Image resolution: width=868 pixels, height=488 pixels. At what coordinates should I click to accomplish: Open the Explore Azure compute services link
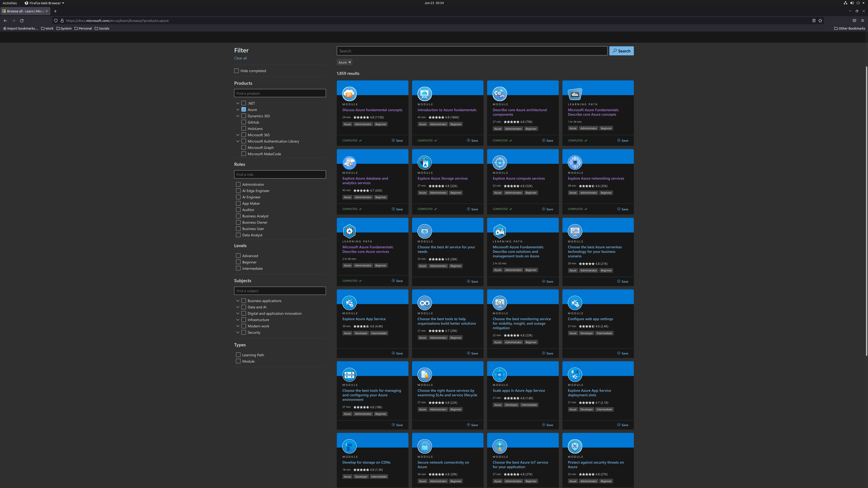pos(519,178)
